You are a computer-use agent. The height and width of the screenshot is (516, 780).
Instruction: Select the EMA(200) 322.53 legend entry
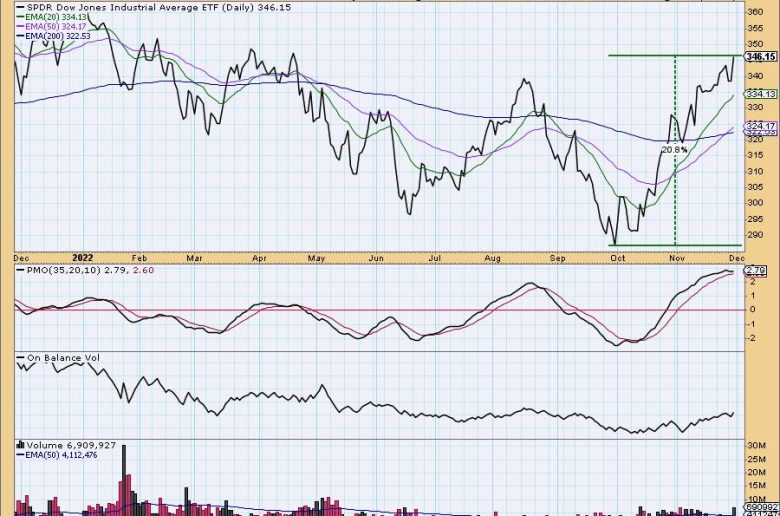(x=57, y=36)
